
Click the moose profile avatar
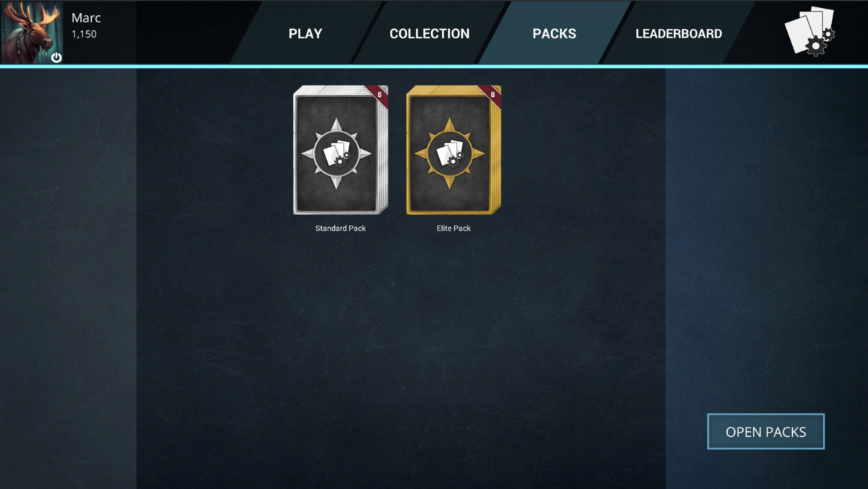pos(32,32)
